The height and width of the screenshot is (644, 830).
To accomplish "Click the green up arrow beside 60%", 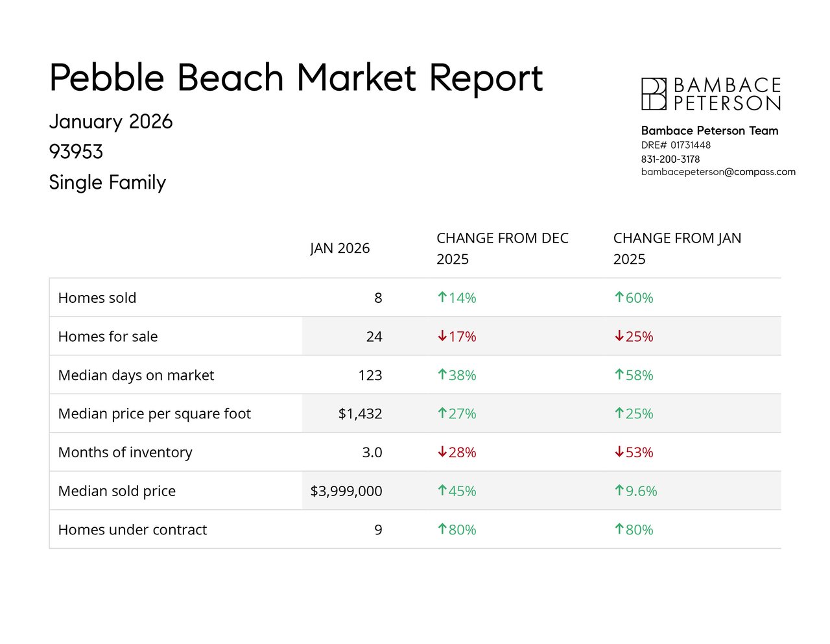I will coord(619,298).
